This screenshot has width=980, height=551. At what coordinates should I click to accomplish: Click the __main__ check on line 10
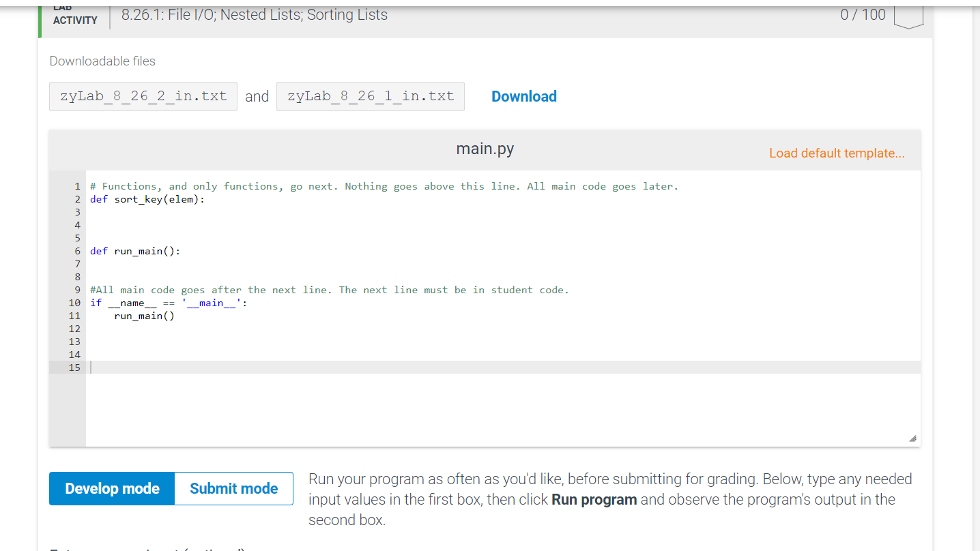[167, 302]
